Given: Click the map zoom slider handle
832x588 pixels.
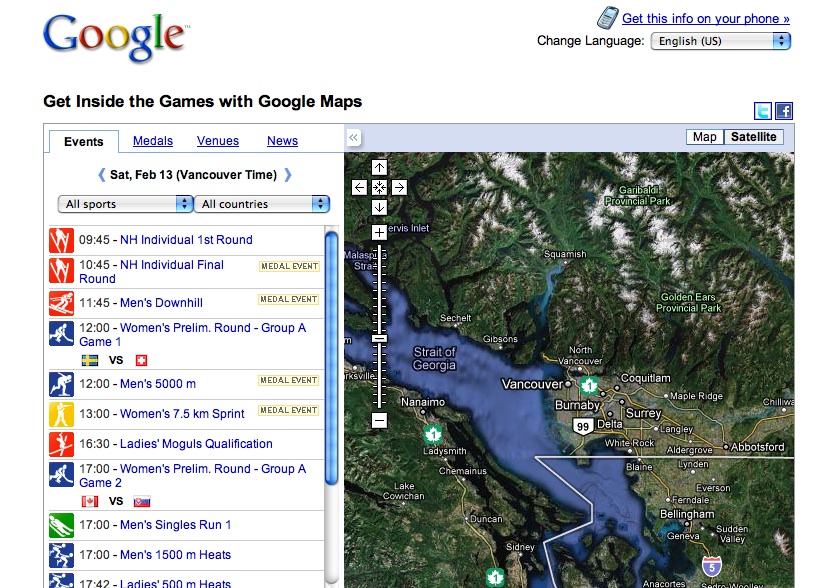Looking at the screenshot, I should click(x=379, y=339).
